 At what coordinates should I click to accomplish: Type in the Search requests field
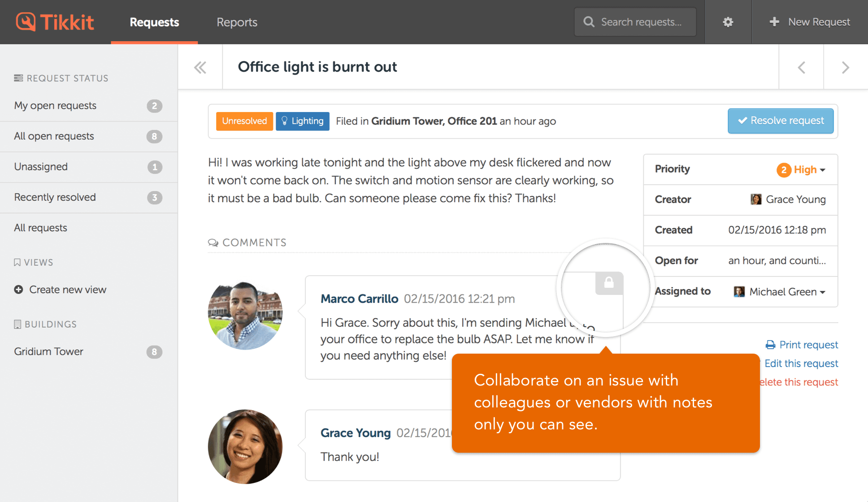tap(641, 22)
